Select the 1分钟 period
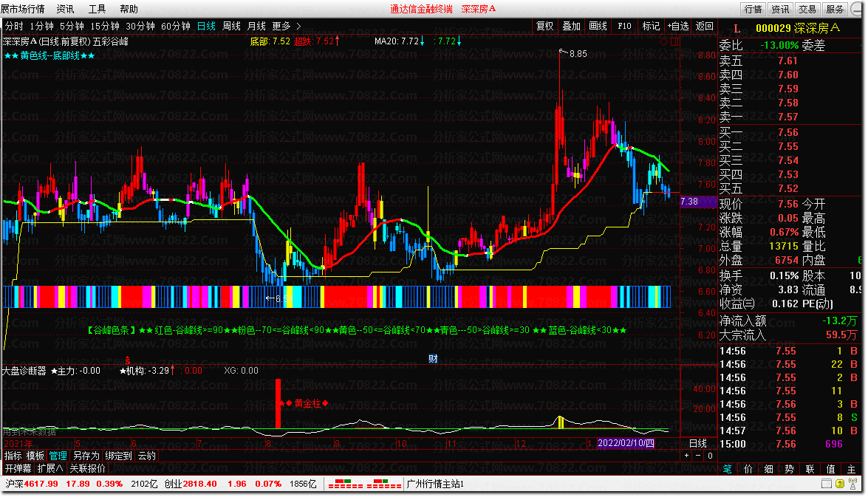This screenshot has width=868, height=497. (42, 26)
